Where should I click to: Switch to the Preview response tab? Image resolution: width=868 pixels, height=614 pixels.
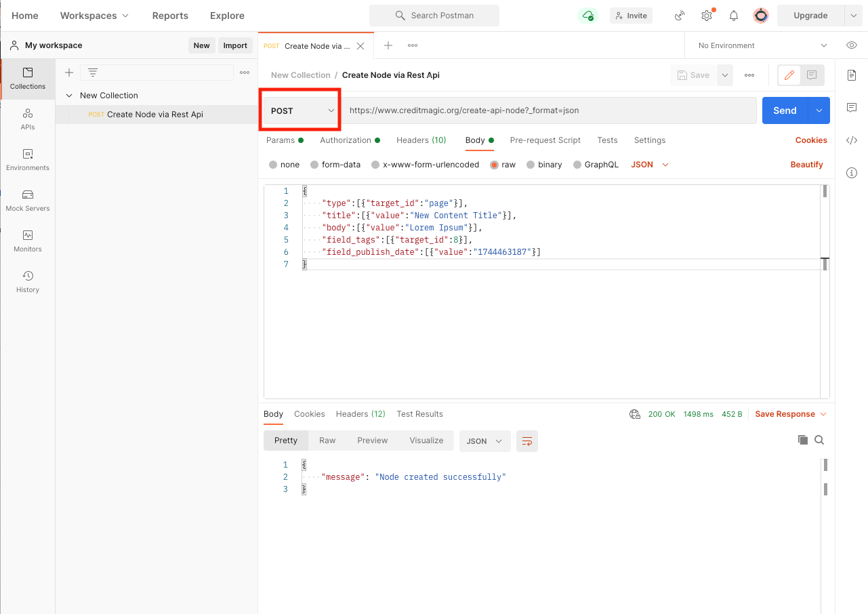tap(372, 440)
